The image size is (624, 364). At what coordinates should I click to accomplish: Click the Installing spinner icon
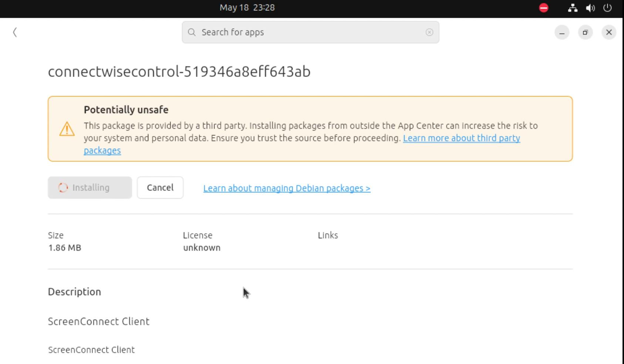(63, 188)
